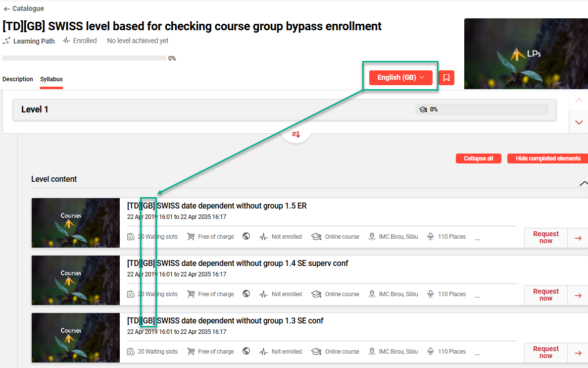Click the bookmark icon button

click(x=446, y=78)
